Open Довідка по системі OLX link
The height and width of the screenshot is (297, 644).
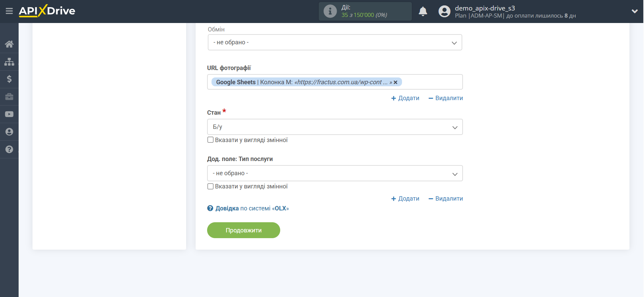click(x=252, y=208)
